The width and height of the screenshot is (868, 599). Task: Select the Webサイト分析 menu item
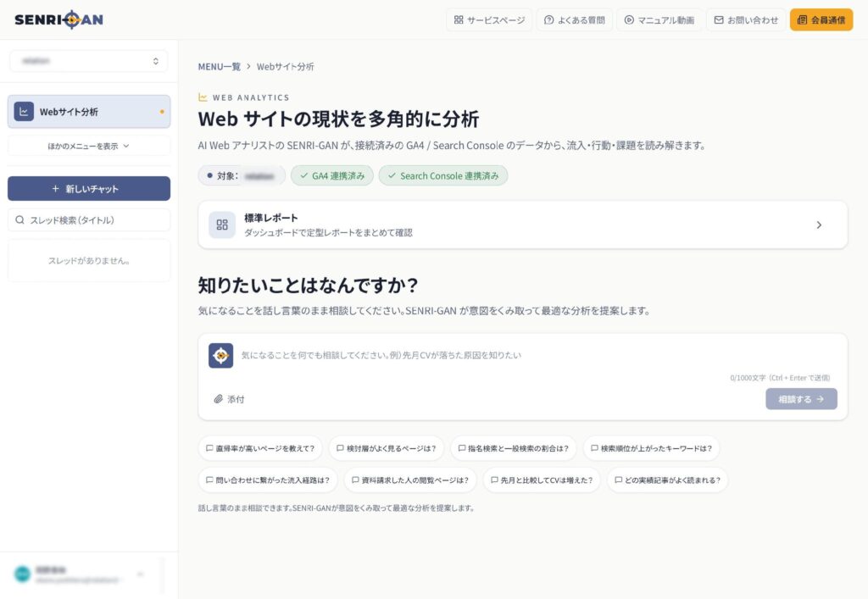click(x=89, y=111)
